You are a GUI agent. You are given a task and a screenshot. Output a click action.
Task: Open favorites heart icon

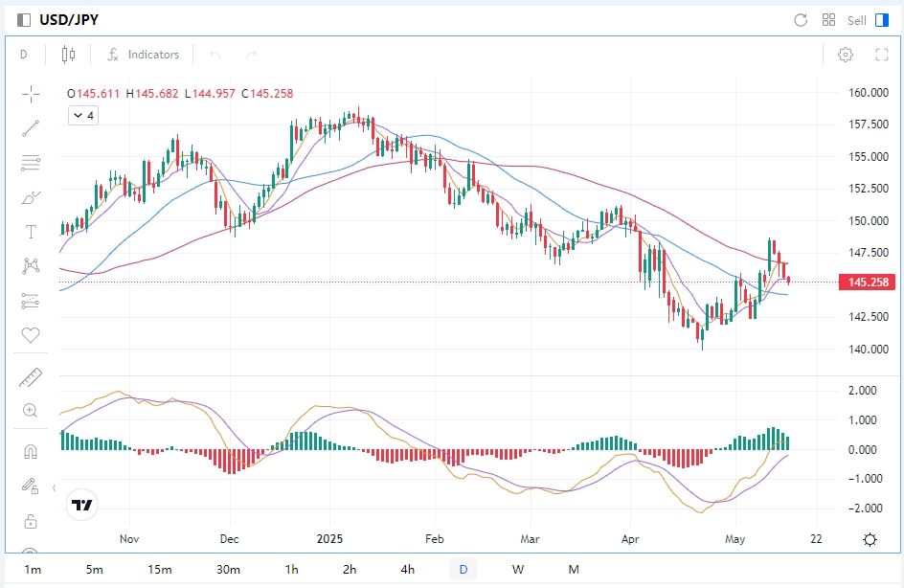[31, 334]
